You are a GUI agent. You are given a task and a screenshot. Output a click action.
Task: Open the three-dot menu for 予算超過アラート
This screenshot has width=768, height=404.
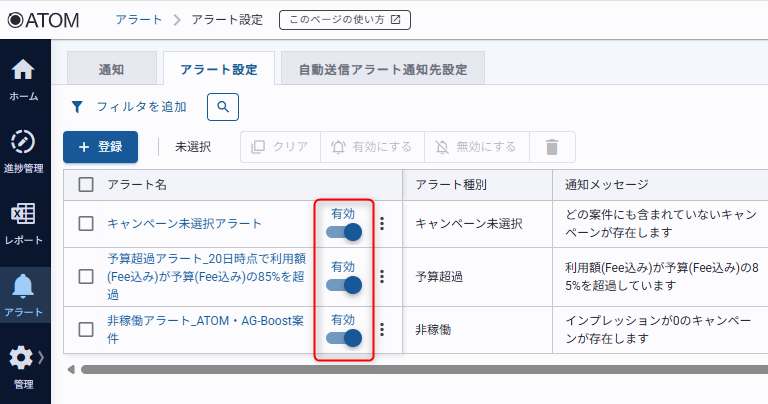[x=382, y=276]
